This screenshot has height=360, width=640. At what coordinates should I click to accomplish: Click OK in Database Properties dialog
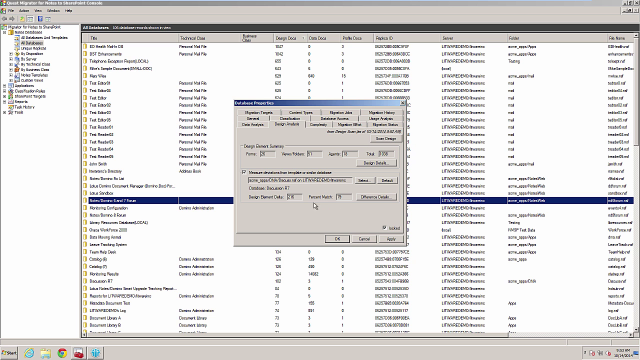pos(337,239)
